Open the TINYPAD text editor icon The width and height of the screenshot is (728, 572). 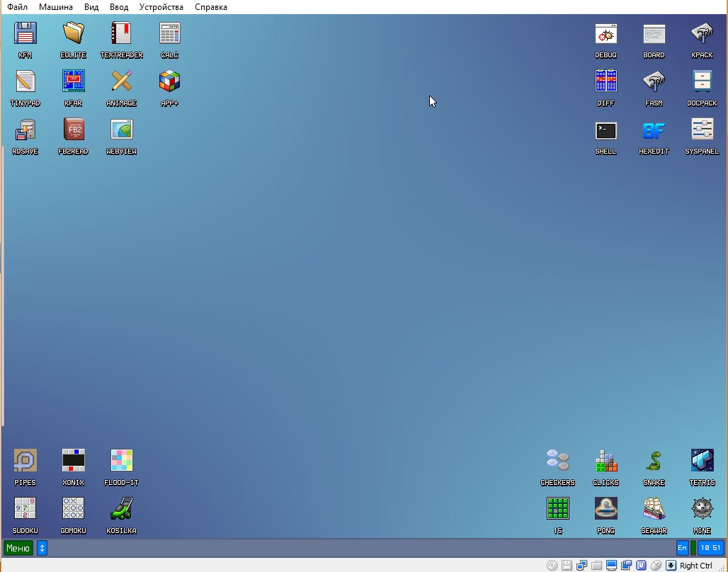coord(25,81)
